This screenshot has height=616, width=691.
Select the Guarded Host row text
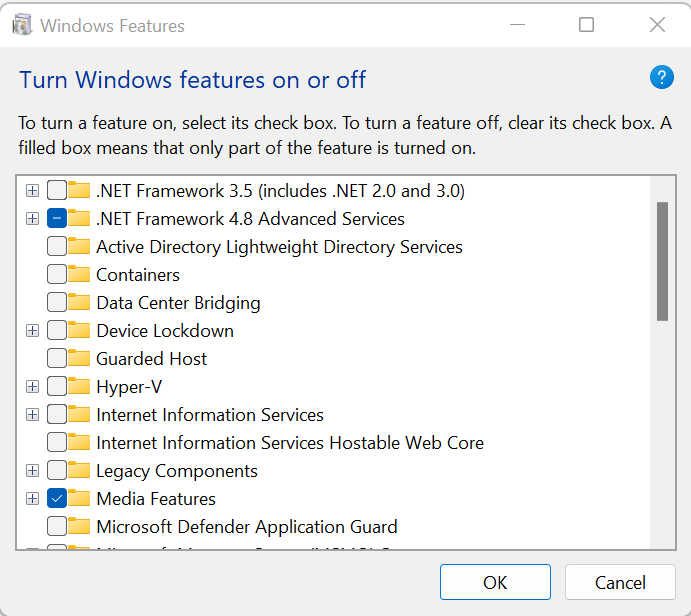pyautogui.click(x=151, y=359)
